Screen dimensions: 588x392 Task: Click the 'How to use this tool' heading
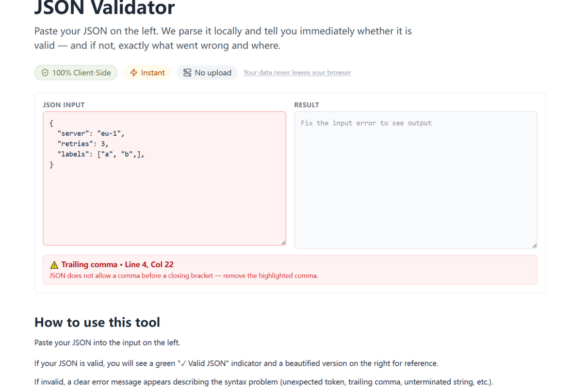coord(97,322)
